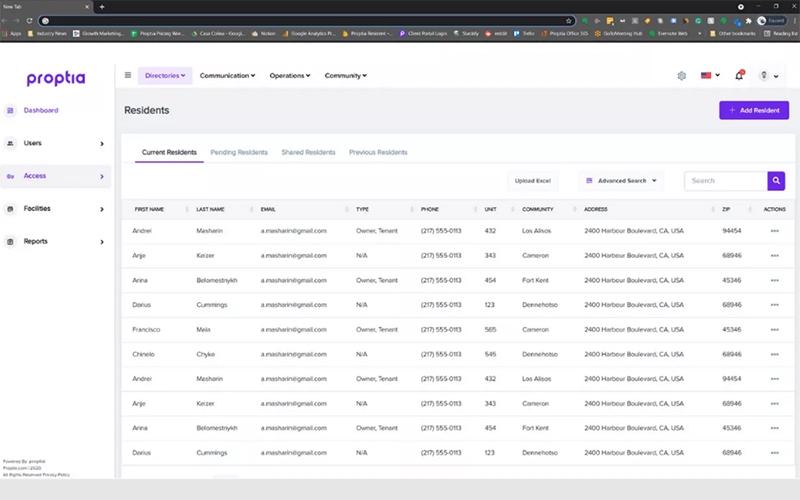Image resolution: width=800 pixels, height=500 pixels.
Task: Expand the Reports sidebar chevron
Action: tap(102, 242)
